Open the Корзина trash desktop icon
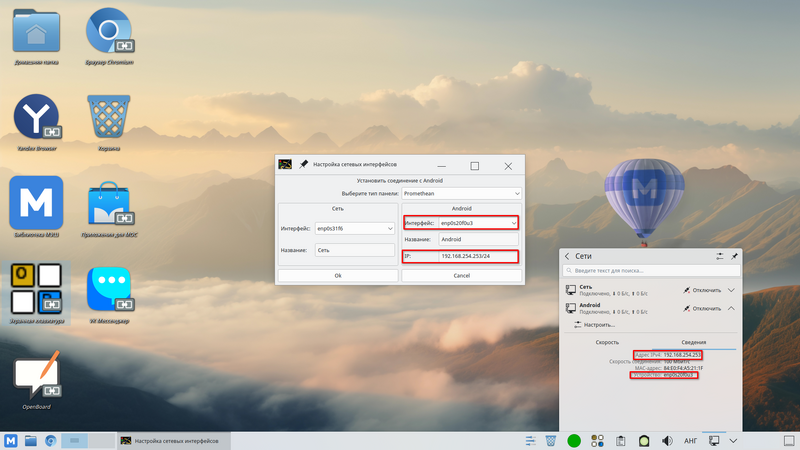Screen dimensions: 800x450 110,118
